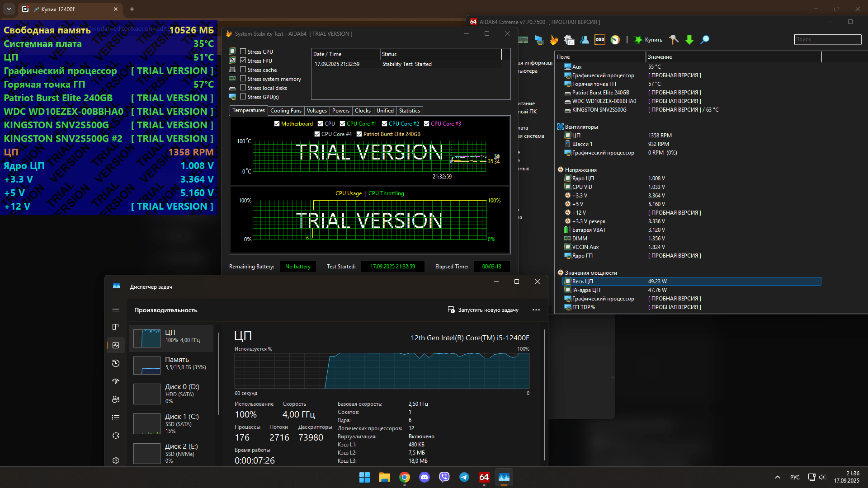The width and height of the screenshot is (868, 488).
Task: Click the Купить button in AIDA64
Action: [x=648, y=40]
